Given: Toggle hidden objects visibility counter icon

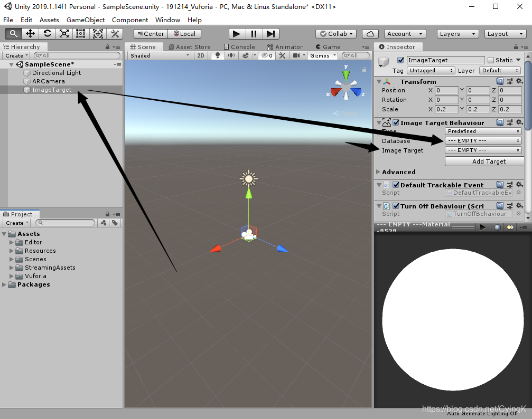Looking at the screenshot, I should click(267, 55).
